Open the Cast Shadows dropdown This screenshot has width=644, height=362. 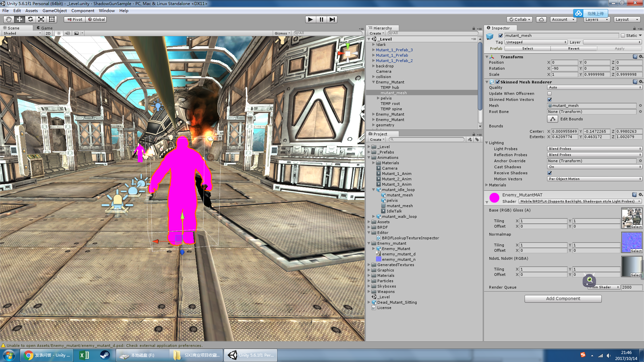pyautogui.click(x=595, y=167)
